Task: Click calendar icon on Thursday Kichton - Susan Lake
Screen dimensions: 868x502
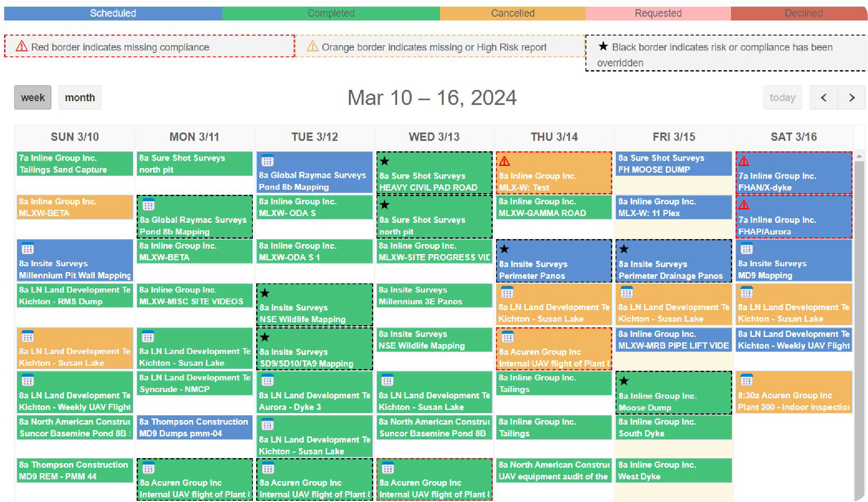Action: 507,292
